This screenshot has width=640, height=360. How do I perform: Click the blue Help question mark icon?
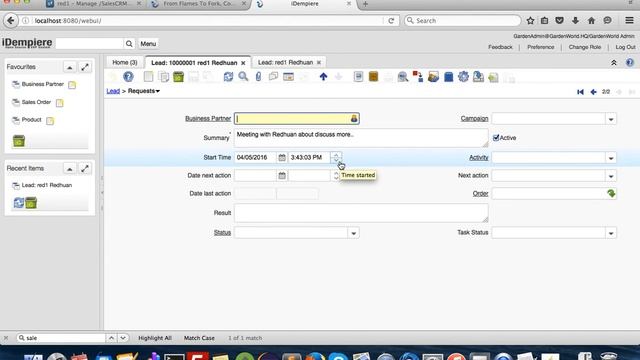pyautogui.click(x=128, y=76)
